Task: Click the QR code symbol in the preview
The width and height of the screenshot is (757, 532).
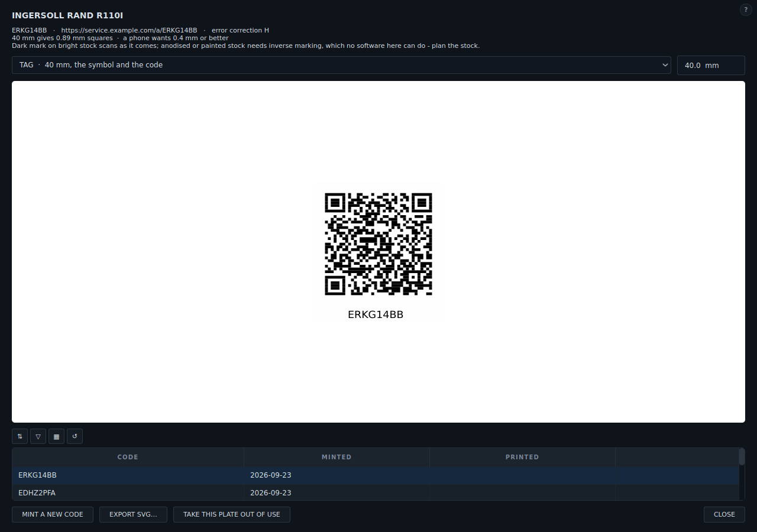Action: coord(378,244)
